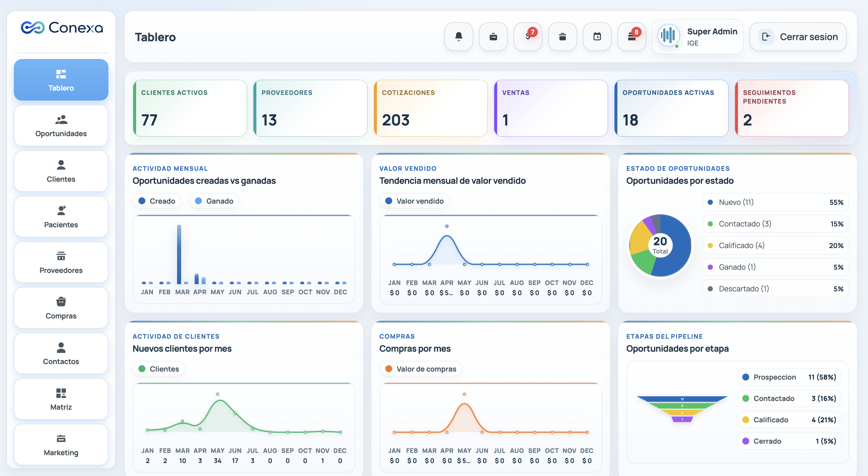
Task: Open the Super Admin IGE profile
Action: (x=698, y=36)
